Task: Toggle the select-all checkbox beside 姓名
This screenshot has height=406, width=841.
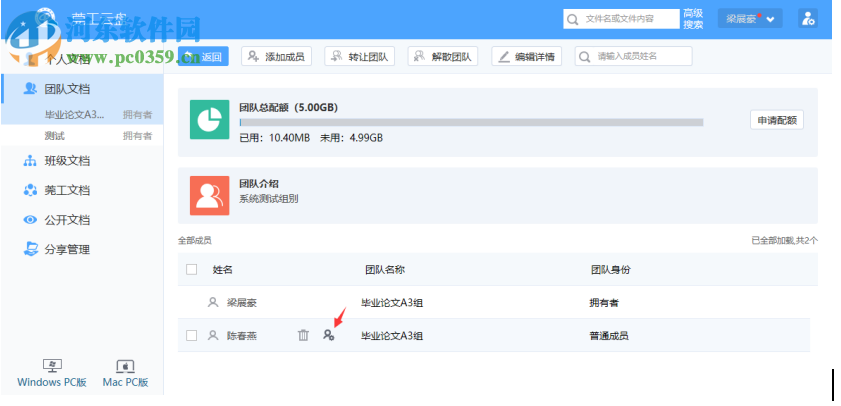Action: (191, 269)
